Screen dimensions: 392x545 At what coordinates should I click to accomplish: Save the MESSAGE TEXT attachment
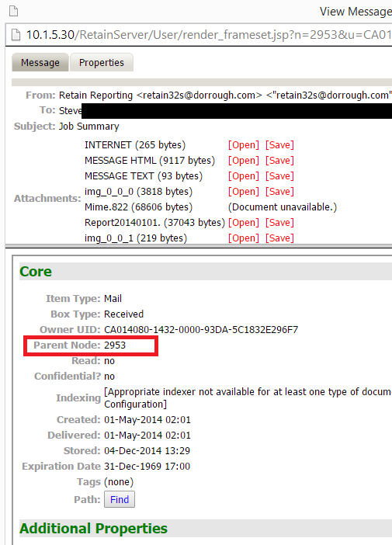pos(279,176)
